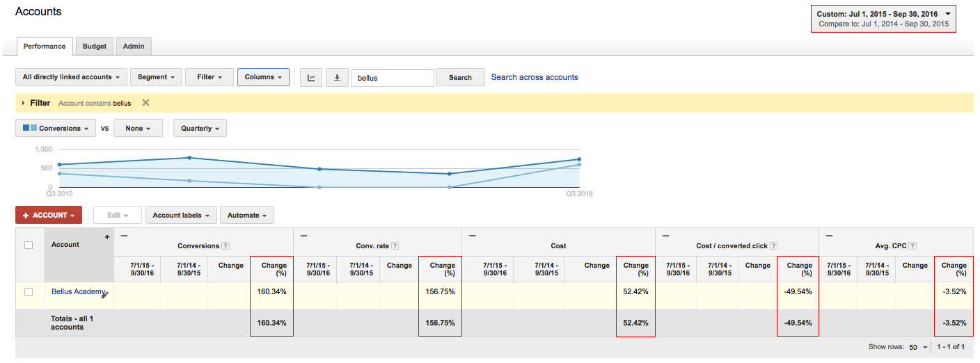Click the Totals row -3.52% cell
980x363 pixels.
click(x=954, y=323)
